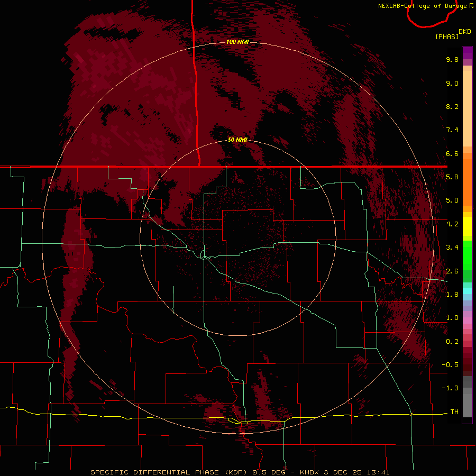This screenshot has height=476, width=476.
Task: Click the 9.0 scale value
Action: pos(452,83)
